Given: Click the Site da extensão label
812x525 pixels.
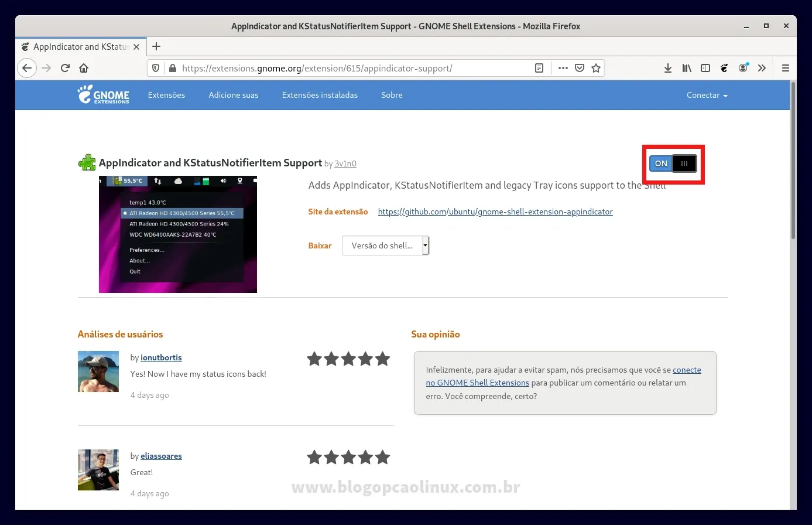Looking at the screenshot, I should [338, 212].
